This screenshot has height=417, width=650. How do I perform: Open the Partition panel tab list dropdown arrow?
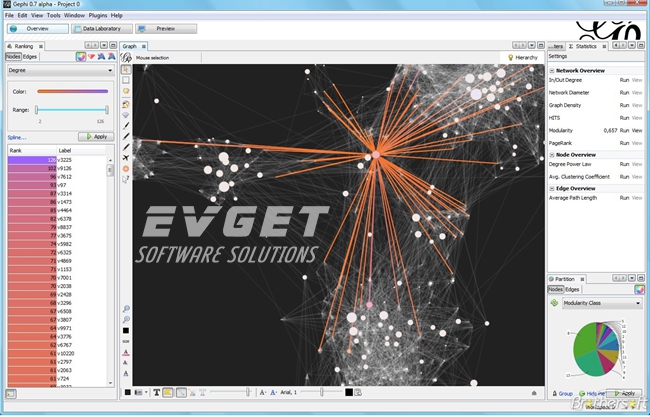(x=631, y=278)
